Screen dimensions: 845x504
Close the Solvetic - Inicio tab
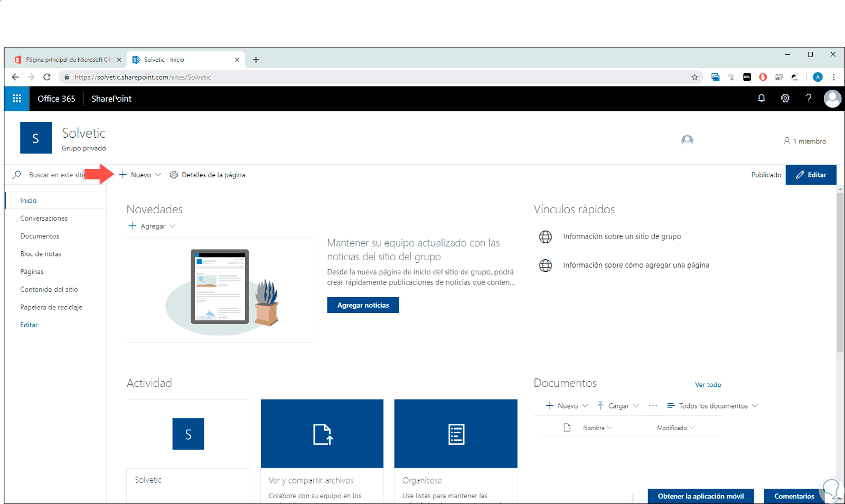237,60
